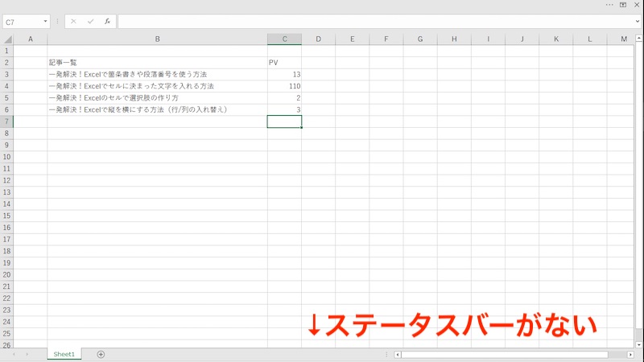Select column M header
The width and height of the screenshot is (644, 362).
coord(621,39)
